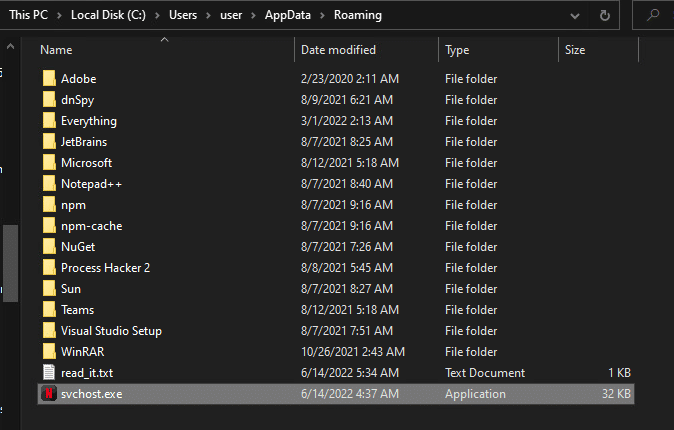Screen dimensions: 674x430
Task: Expand the chevron after Local Disk (C:)
Action: click(x=157, y=15)
